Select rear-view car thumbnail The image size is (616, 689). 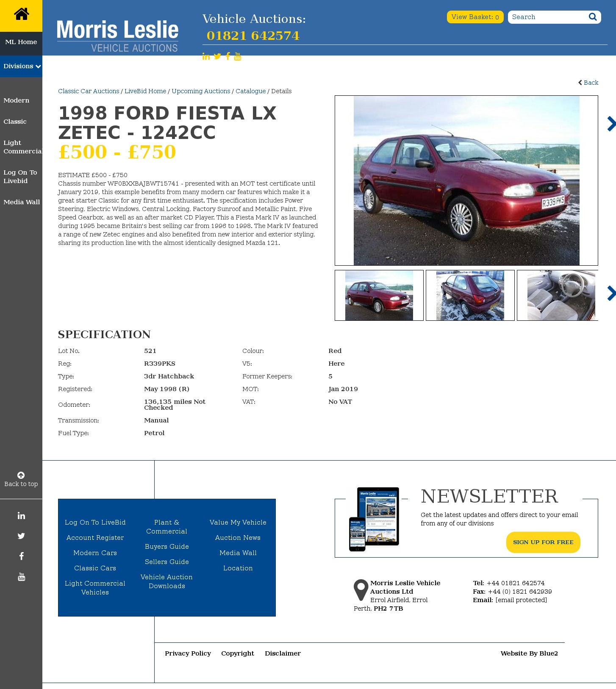(470, 295)
